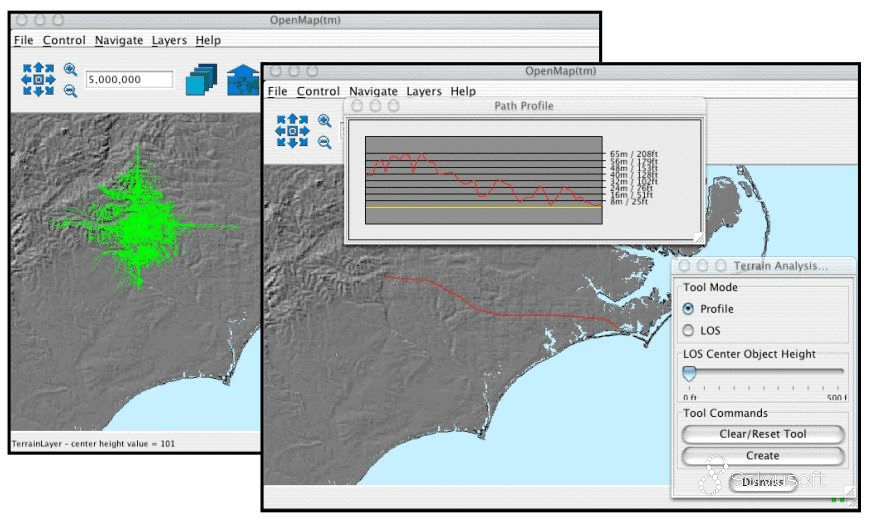Pan map southeast in back OpenMap window

coord(49,91)
